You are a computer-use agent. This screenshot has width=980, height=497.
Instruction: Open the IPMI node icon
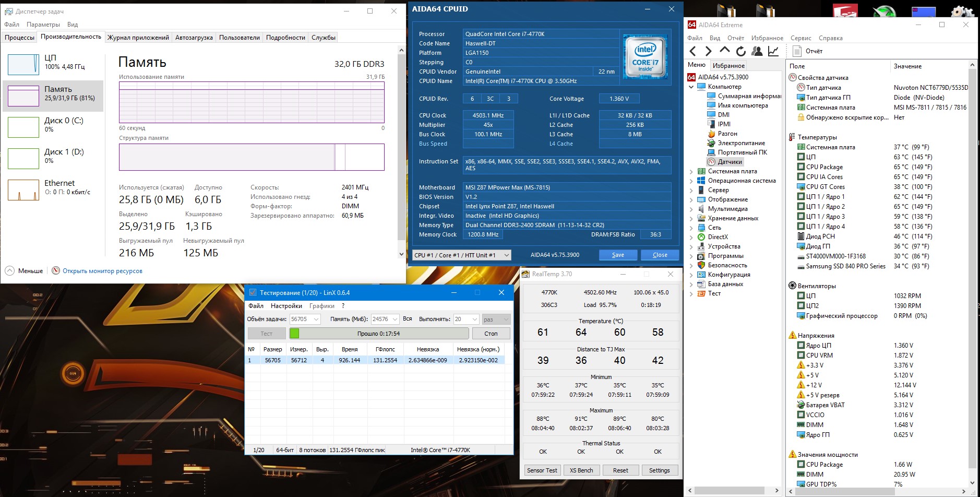click(x=711, y=124)
